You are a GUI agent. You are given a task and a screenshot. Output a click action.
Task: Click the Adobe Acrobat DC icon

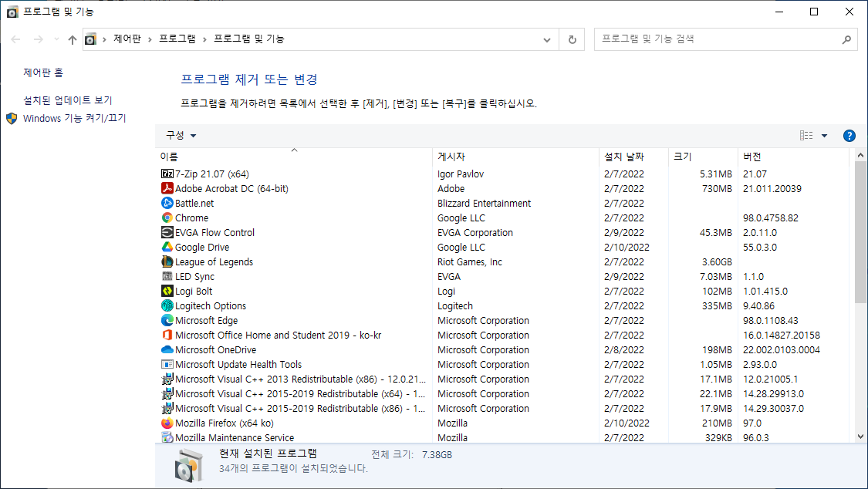(167, 188)
